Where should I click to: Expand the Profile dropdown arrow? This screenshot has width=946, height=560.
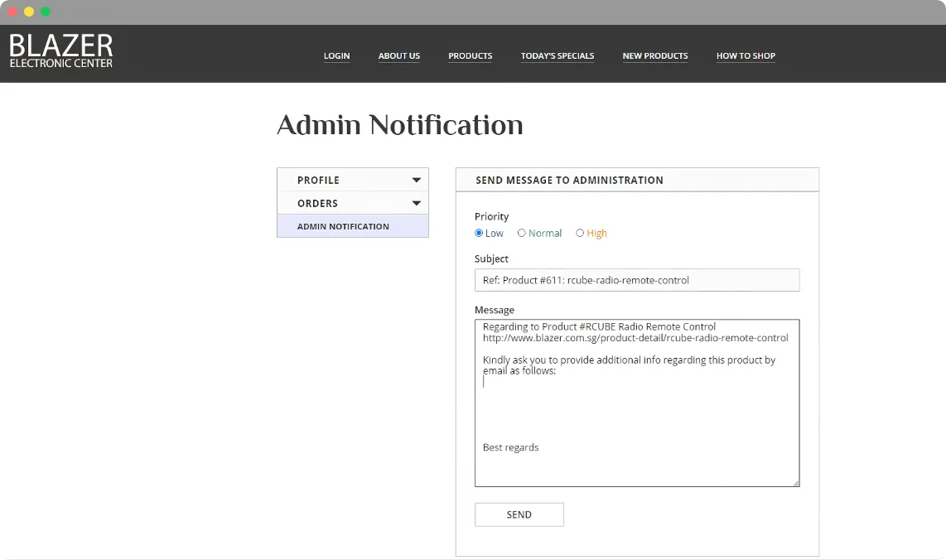click(x=417, y=180)
